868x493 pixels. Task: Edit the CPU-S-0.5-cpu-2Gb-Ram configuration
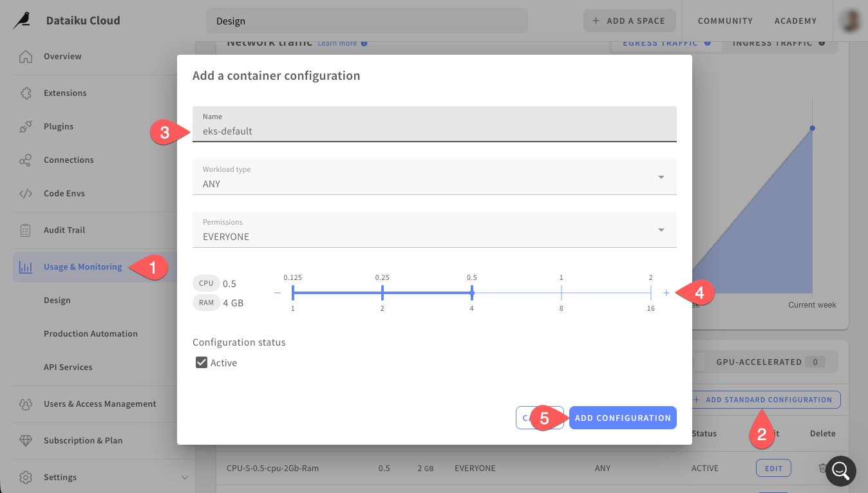coord(773,469)
